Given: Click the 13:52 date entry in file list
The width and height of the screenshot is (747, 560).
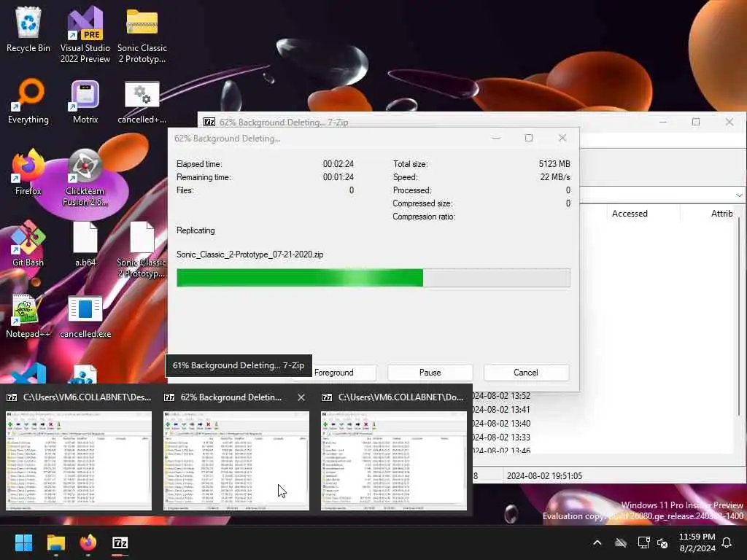Looking at the screenshot, I should [x=500, y=396].
